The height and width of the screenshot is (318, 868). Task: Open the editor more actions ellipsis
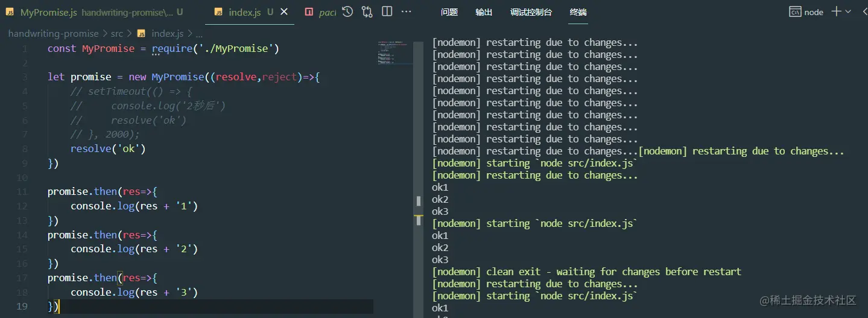[x=407, y=11]
